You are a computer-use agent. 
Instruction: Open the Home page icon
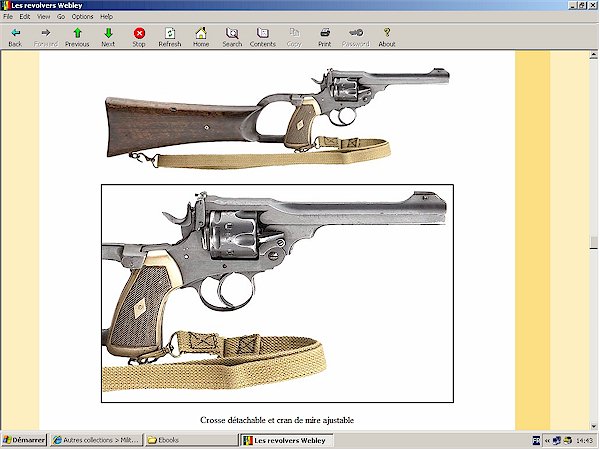coord(201,33)
